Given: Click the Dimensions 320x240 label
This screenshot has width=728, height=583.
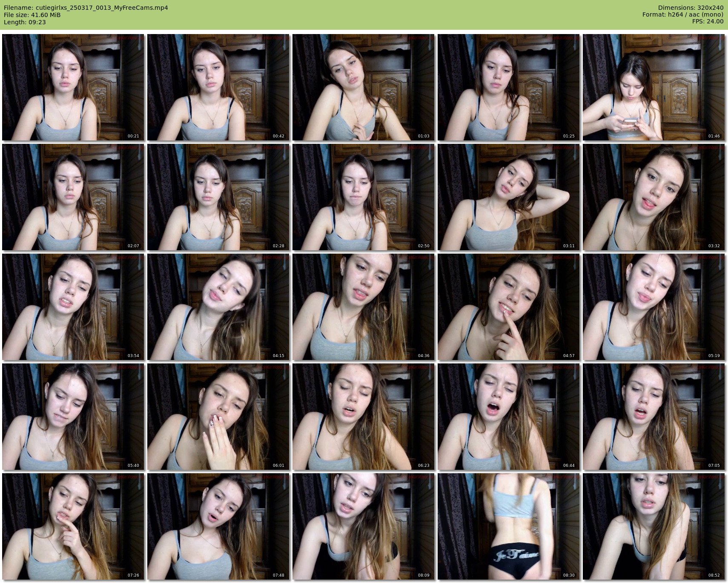Looking at the screenshot, I should [x=691, y=8].
